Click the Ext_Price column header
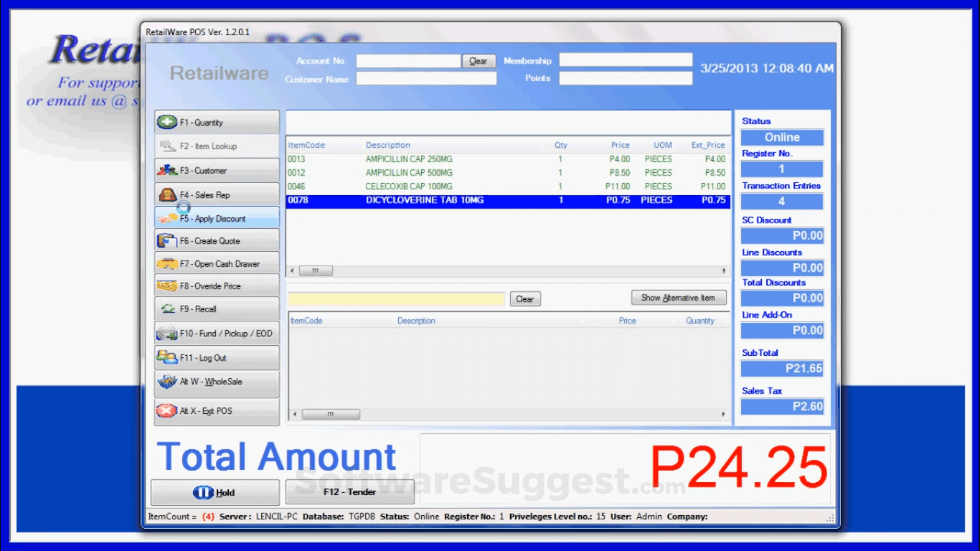 [708, 145]
